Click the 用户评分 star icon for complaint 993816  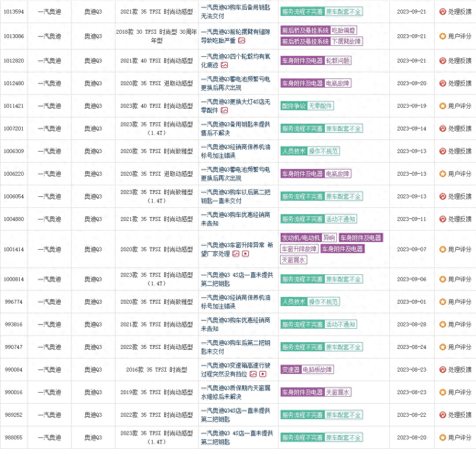pyautogui.click(x=443, y=324)
